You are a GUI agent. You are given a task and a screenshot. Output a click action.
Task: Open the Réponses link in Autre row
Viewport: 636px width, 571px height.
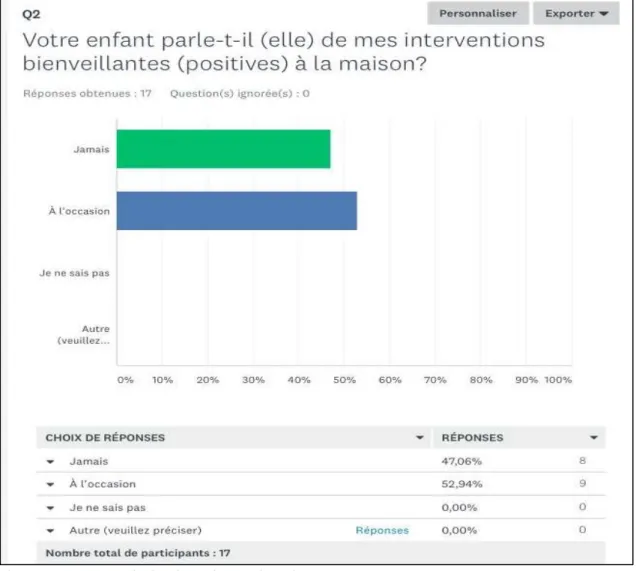click(x=382, y=530)
